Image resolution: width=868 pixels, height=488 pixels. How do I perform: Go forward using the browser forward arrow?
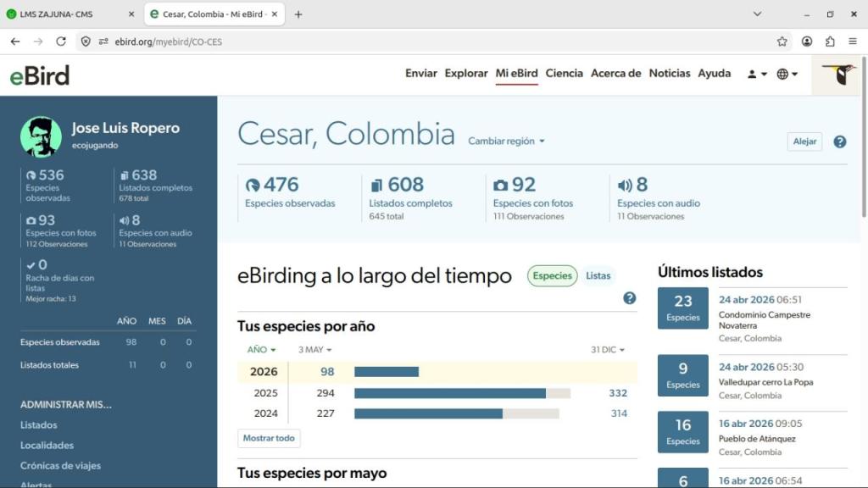tap(37, 42)
